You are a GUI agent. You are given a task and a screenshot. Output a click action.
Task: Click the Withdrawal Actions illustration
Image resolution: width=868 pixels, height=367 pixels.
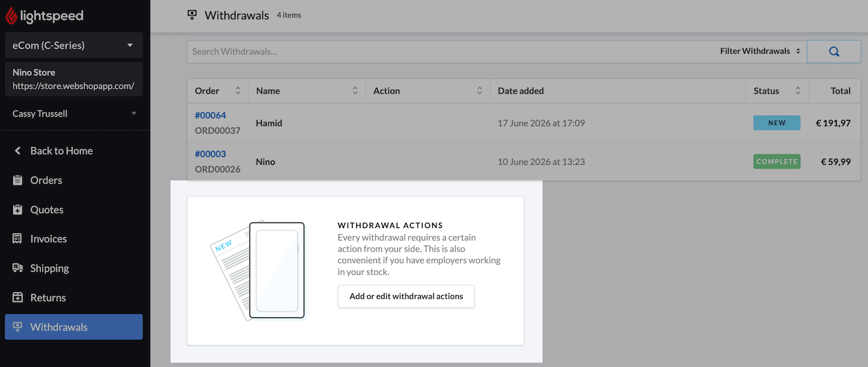click(257, 271)
